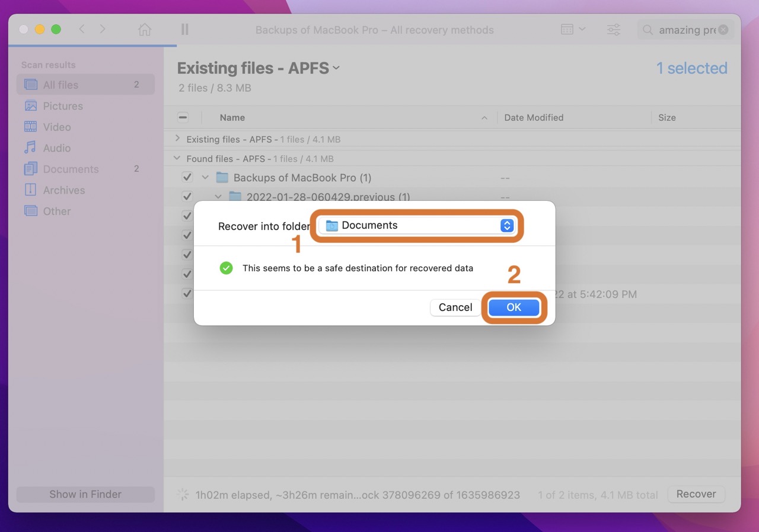This screenshot has width=759, height=532.
Task: Open the Existing files - APFS title dropdown
Action: 336,68
